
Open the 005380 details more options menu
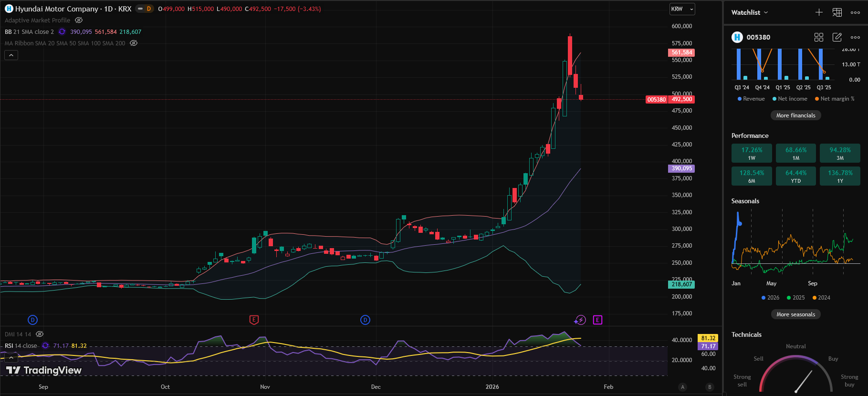856,37
